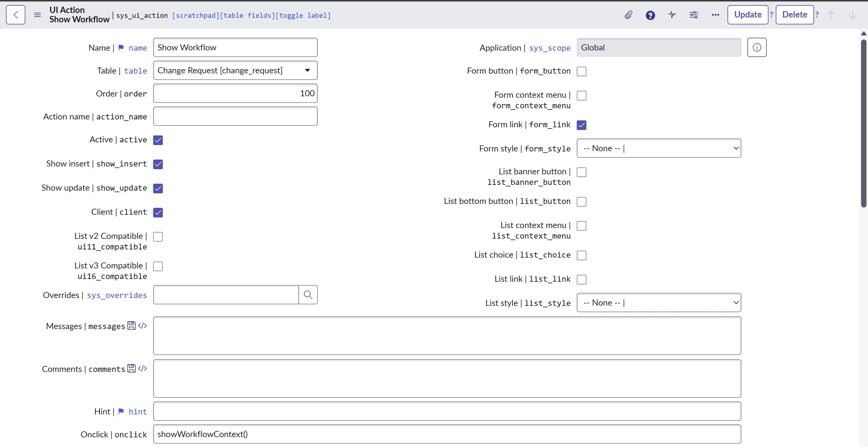The height and width of the screenshot is (447, 868).
Task: Click the [table fields] header link
Action: click(247, 15)
